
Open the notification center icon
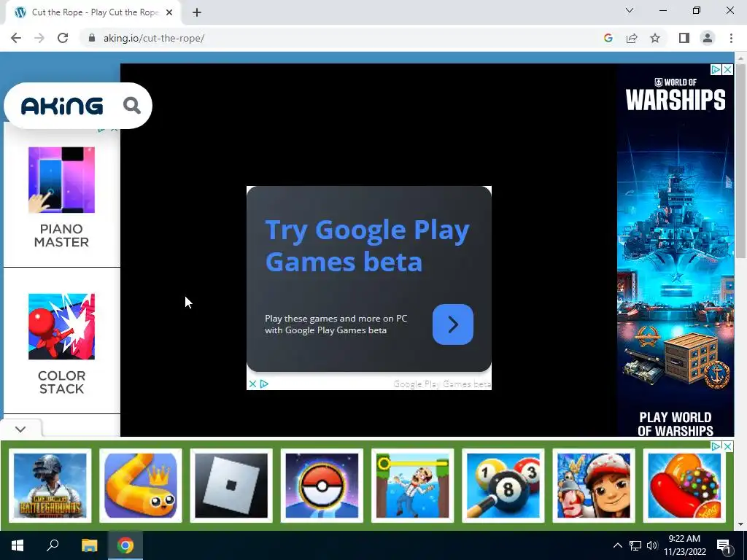(x=724, y=545)
